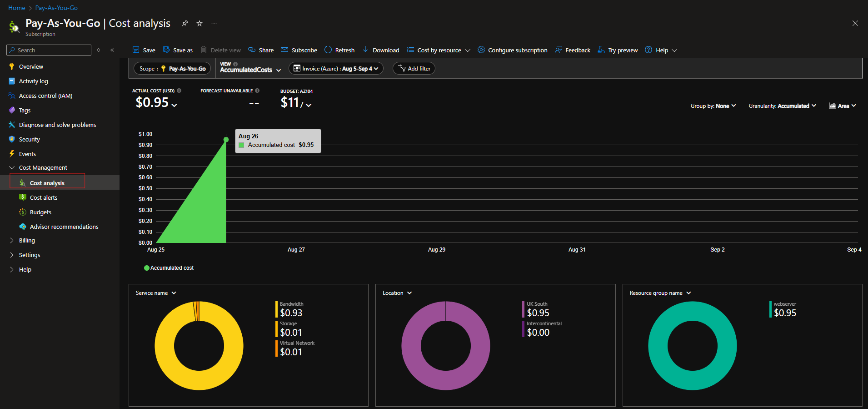Image resolution: width=868 pixels, height=409 pixels.
Task: Open Diagnose and solve problems
Action: click(x=57, y=125)
